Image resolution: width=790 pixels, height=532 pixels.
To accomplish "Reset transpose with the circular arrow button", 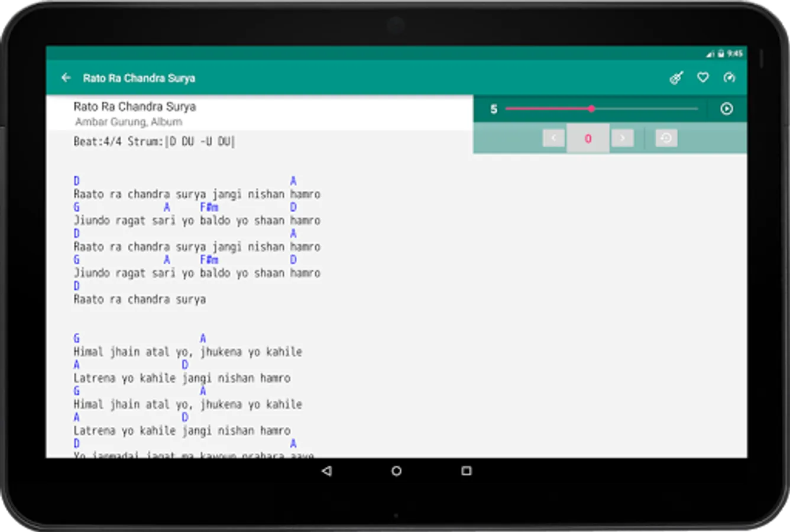I will point(666,138).
